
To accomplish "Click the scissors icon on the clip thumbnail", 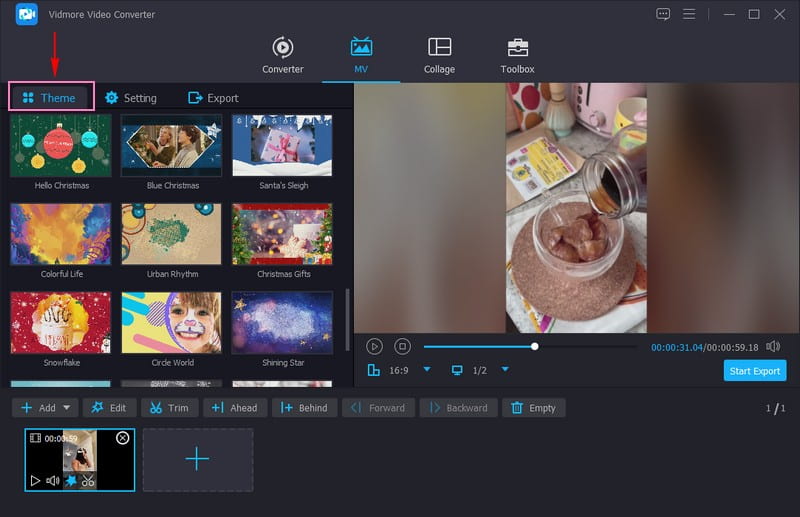I will (88, 481).
